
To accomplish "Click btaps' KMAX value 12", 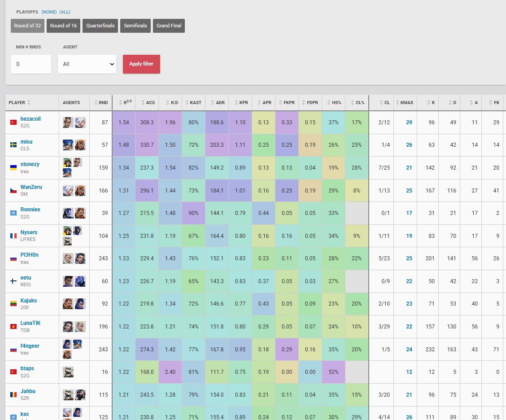I will [409, 372].
